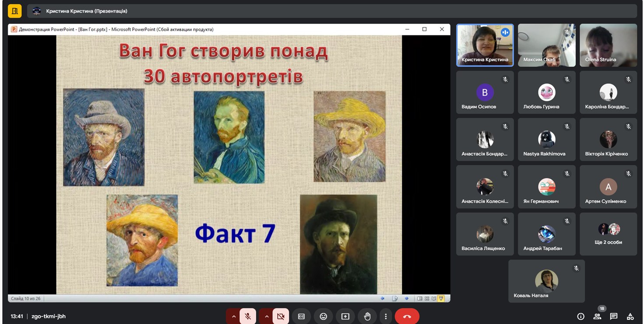Screen dimensions: 644x324
Task: Open meeting details info icon
Action: point(581,316)
